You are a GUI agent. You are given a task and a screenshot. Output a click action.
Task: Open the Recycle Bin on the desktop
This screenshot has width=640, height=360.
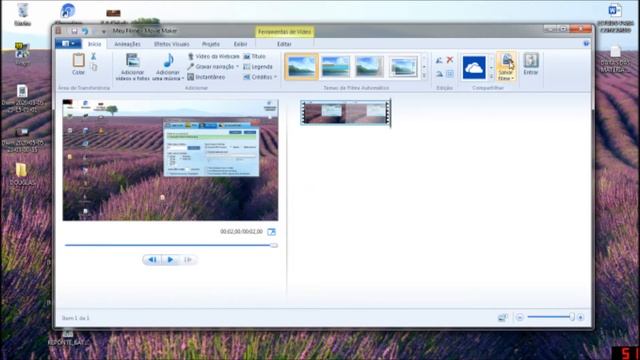click(22, 14)
